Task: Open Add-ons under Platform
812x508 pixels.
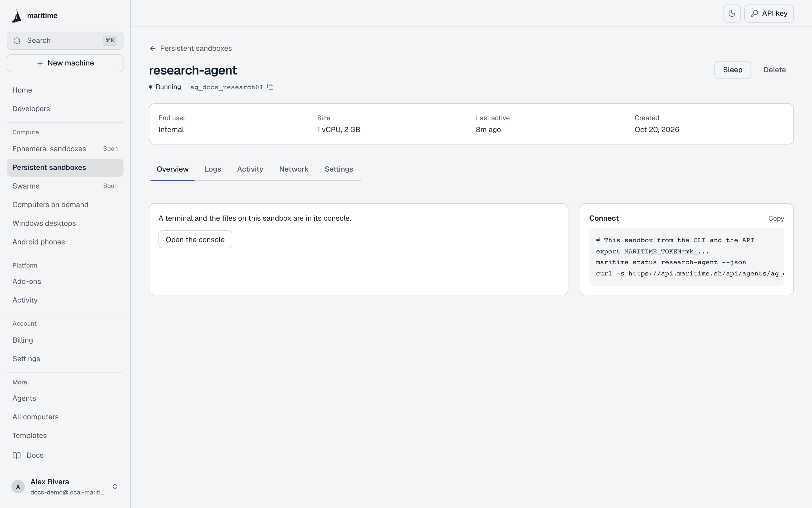Action: click(65, 282)
